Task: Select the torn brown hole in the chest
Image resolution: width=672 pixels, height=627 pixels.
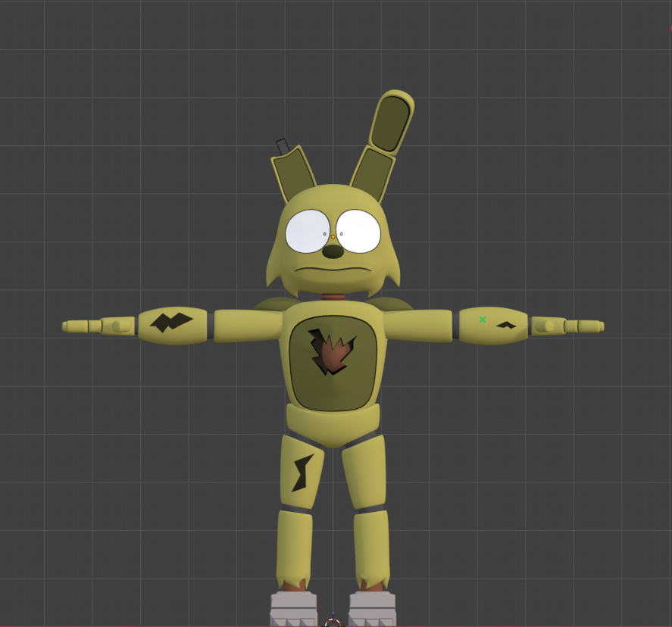Action: tap(331, 351)
